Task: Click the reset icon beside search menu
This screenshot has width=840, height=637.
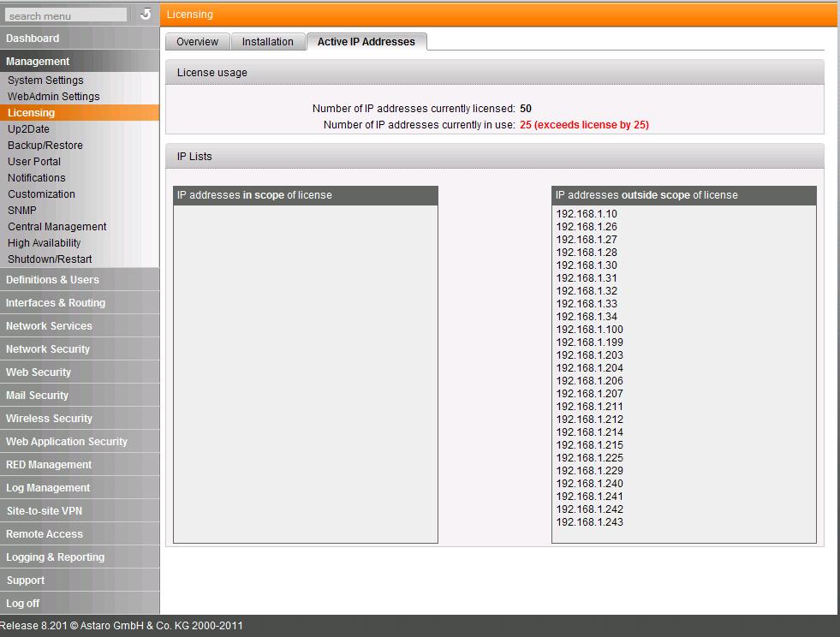Action: coord(146,15)
